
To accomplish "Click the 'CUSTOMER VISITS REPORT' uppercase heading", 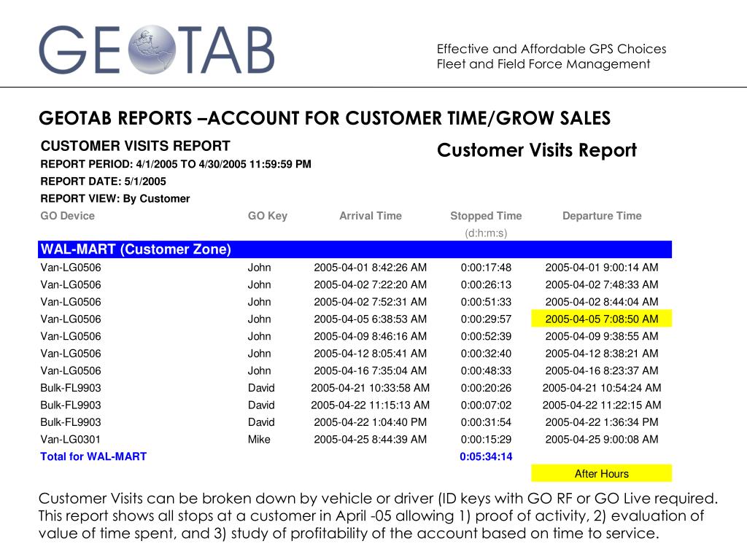I will point(135,146).
